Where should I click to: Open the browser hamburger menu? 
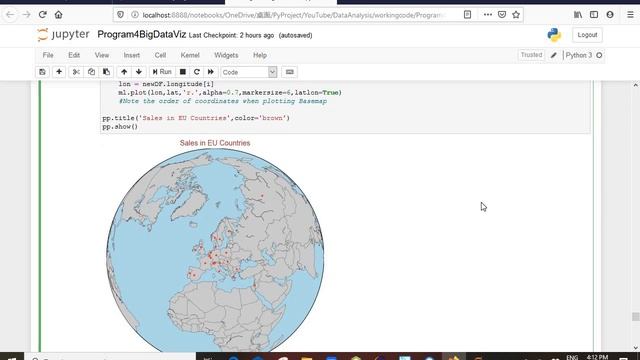point(630,15)
